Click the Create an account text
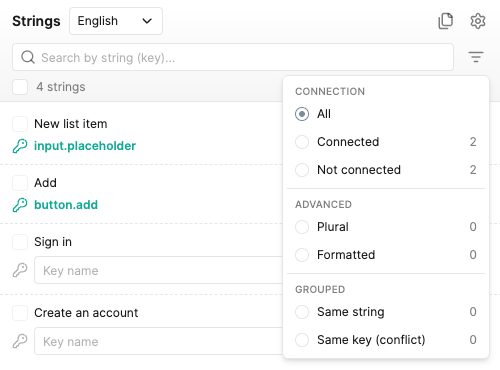500x370 pixels. point(86,313)
